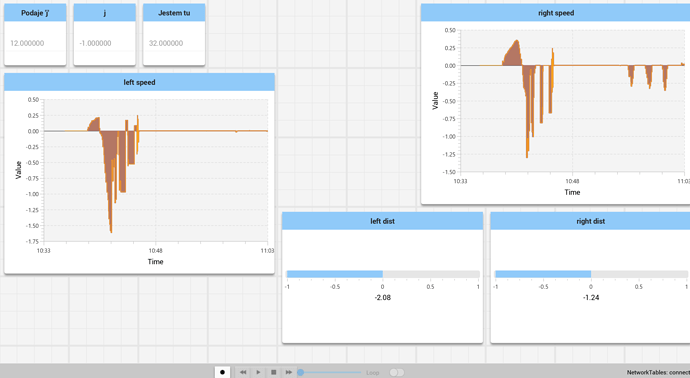Click the stop playback square icon

[x=273, y=372]
